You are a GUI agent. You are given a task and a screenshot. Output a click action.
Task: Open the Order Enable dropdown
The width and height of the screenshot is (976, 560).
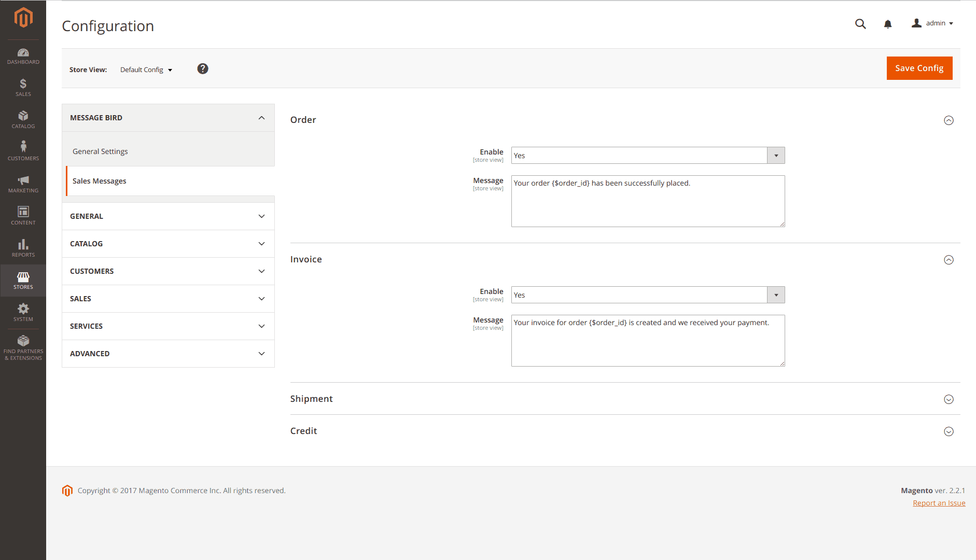pyautogui.click(x=648, y=156)
